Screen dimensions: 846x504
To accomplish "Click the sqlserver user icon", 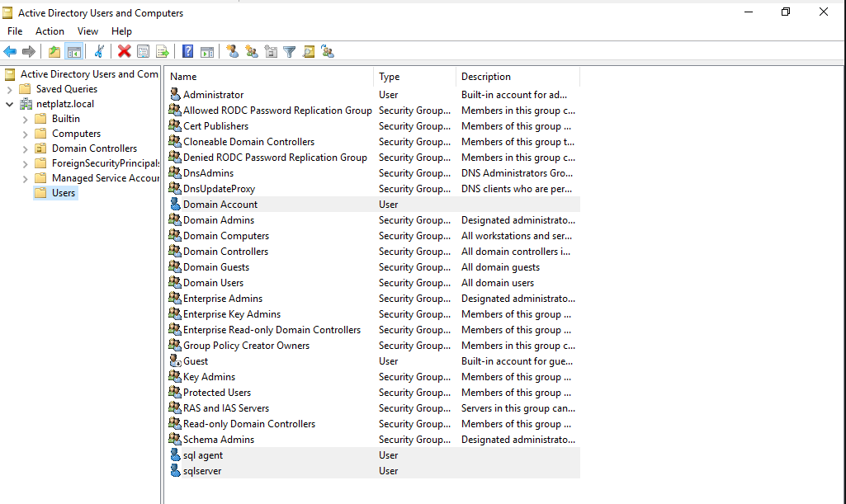I will [x=175, y=470].
